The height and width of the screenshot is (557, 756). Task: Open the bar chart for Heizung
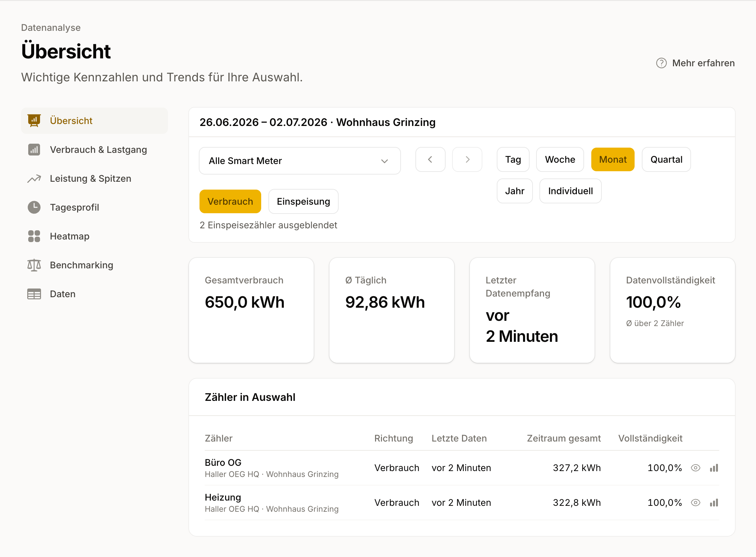click(x=714, y=503)
